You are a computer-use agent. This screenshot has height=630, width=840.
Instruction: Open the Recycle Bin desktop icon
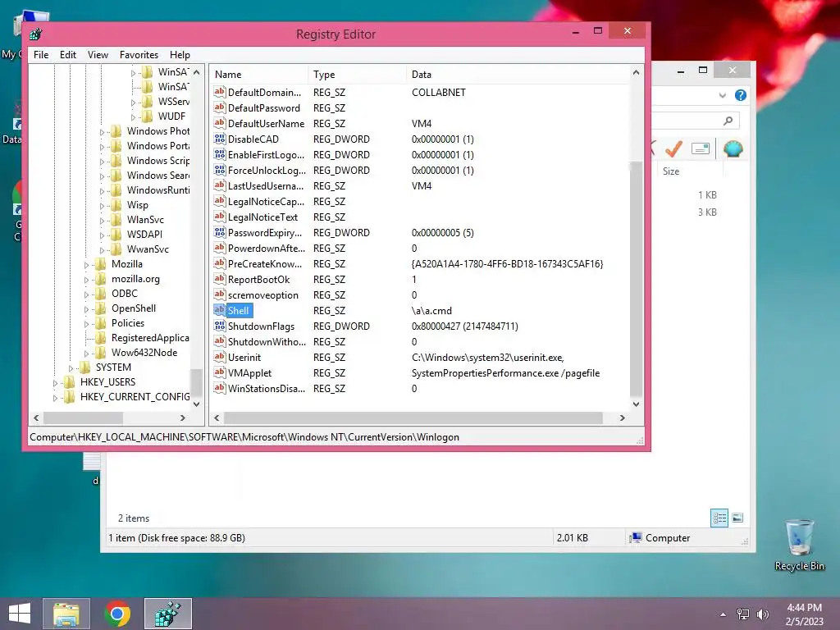click(x=799, y=545)
